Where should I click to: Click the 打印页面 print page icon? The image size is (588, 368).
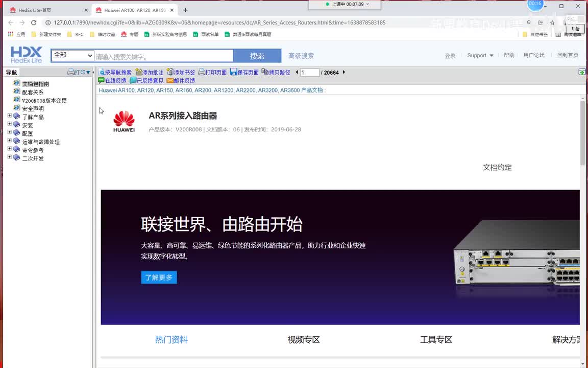tap(202, 72)
